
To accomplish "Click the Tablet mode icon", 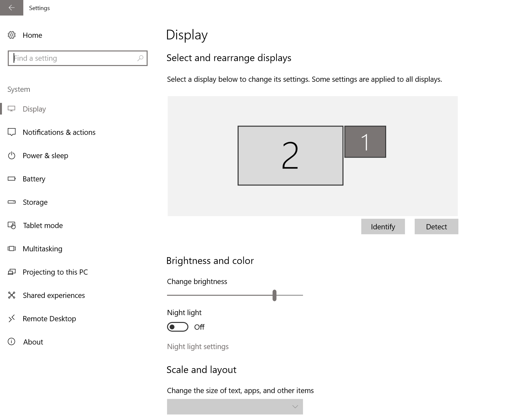I will [x=12, y=226].
